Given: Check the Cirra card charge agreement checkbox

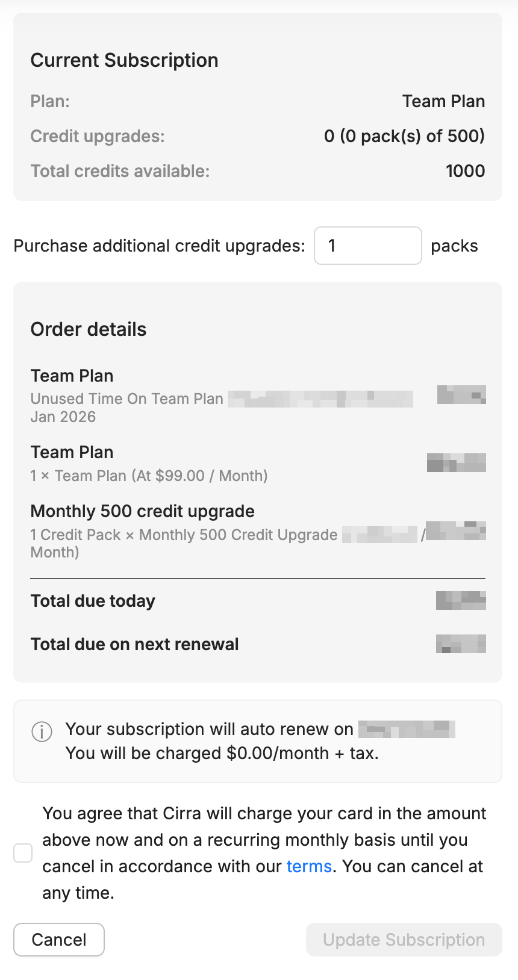Looking at the screenshot, I should pyautogui.click(x=23, y=853).
